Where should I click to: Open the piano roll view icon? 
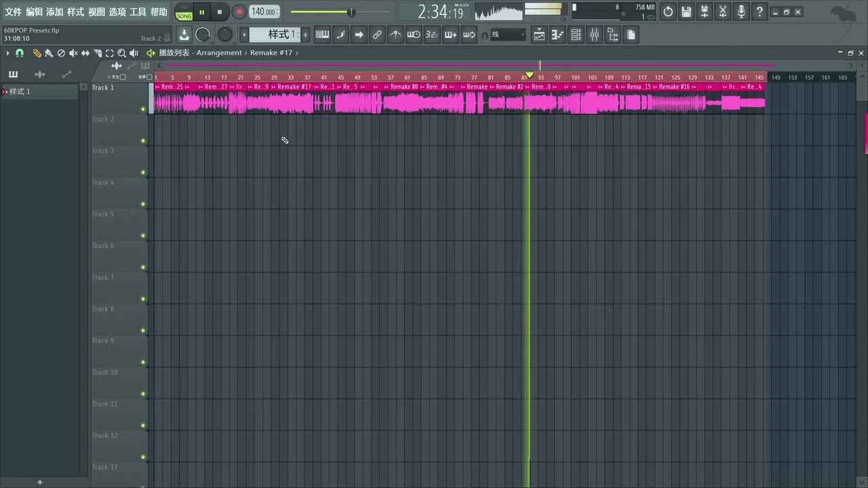click(557, 35)
